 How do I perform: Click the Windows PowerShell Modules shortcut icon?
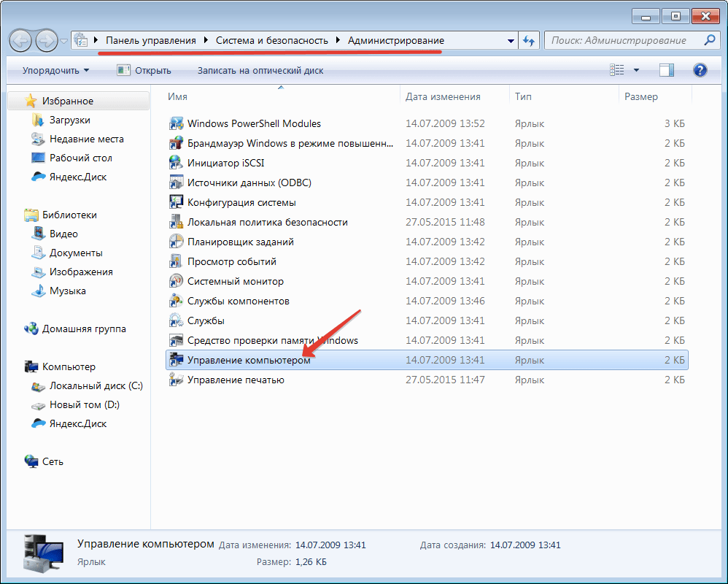pyautogui.click(x=176, y=123)
